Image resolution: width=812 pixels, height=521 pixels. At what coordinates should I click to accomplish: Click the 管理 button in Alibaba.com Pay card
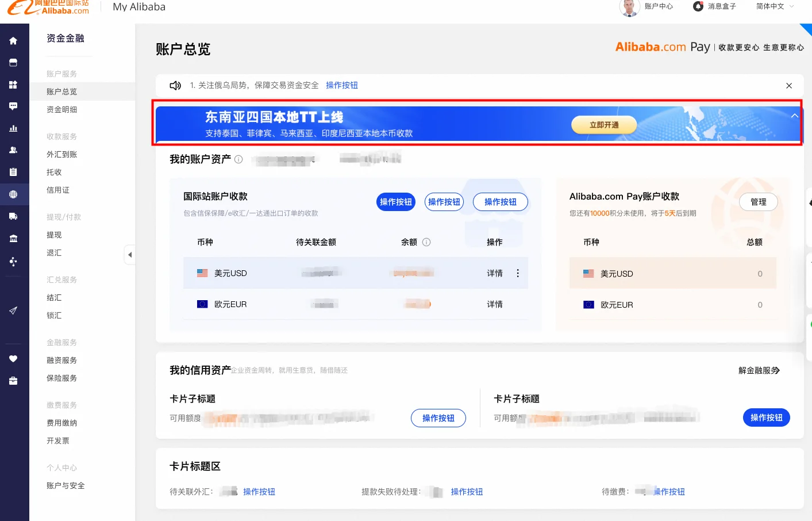758,202
